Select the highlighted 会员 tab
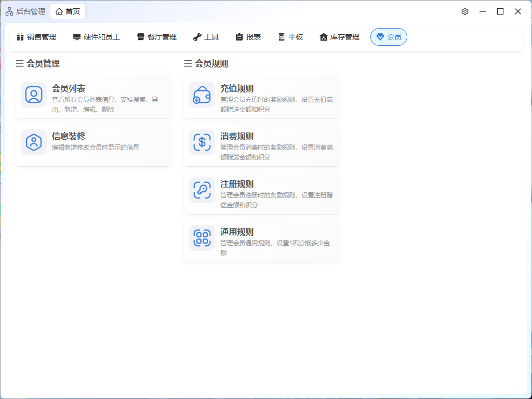 (389, 37)
